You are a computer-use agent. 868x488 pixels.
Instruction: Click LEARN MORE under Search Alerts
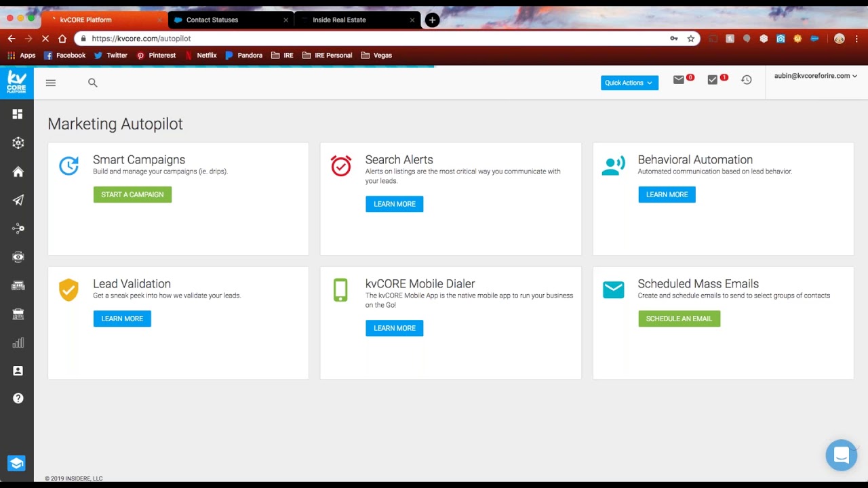395,204
